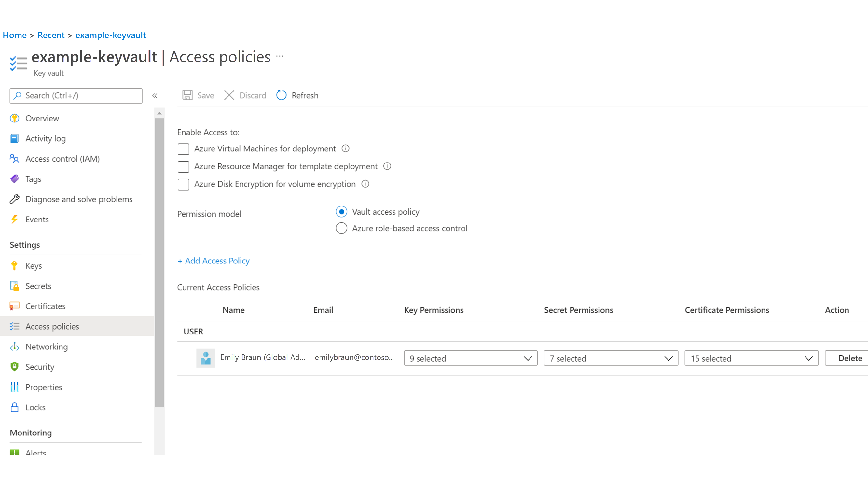Screen dimensions: 868x483
Task: Click the sidebar vertical scrollbar thumb
Action: click(x=159, y=263)
